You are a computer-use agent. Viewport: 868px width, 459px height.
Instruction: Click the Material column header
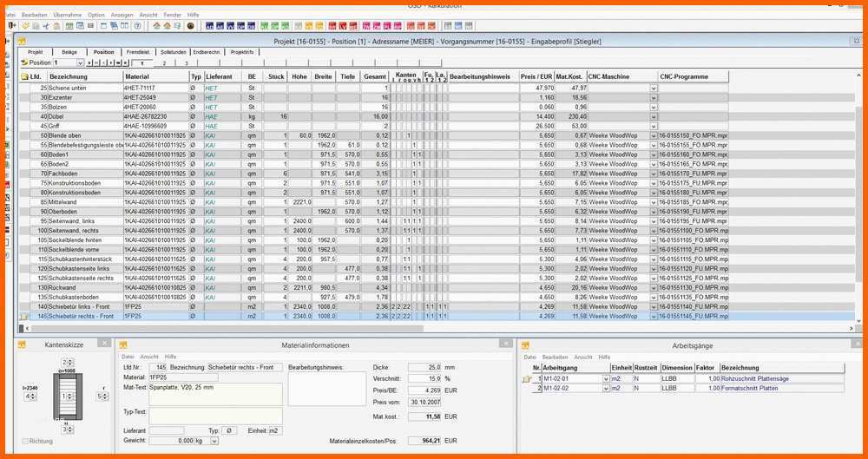tap(156, 76)
